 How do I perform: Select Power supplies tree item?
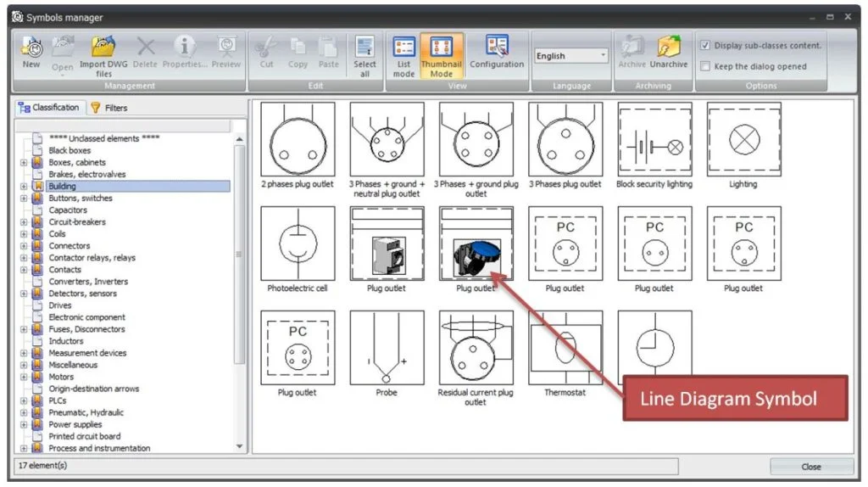click(75, 424)
